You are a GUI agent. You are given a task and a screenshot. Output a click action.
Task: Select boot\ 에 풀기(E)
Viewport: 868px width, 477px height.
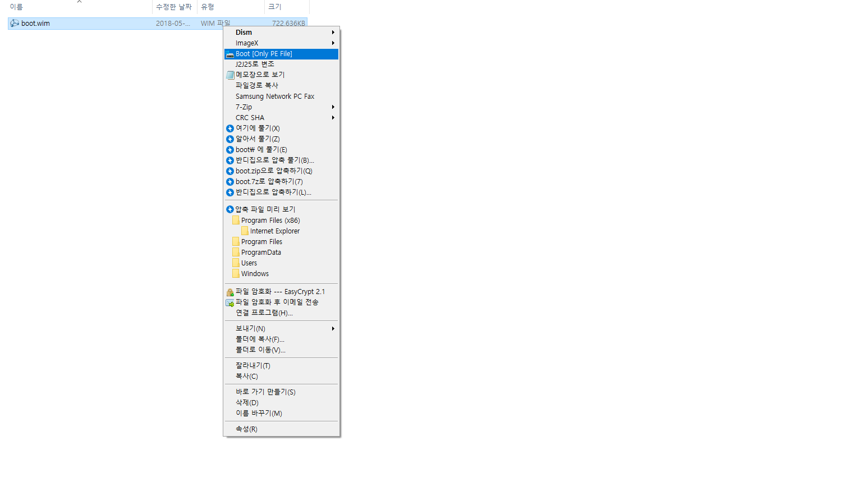pyautogui.click(x=281, y=150)
